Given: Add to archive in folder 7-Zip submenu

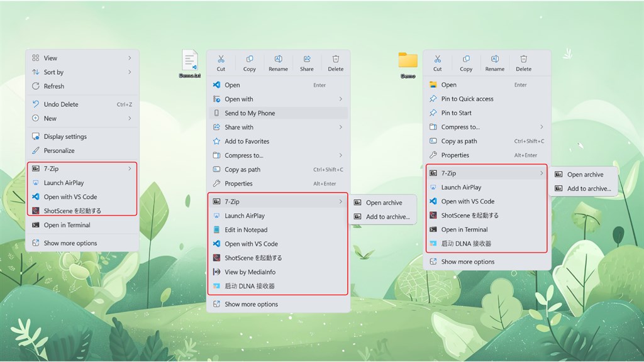Looking at the screenshot, I should click(584, 189).
